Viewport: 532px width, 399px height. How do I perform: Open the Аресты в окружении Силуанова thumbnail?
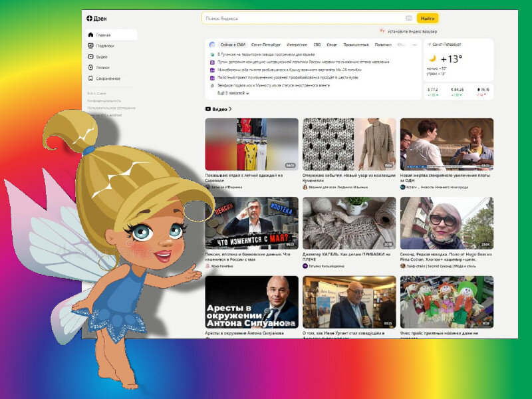point(252,302)
